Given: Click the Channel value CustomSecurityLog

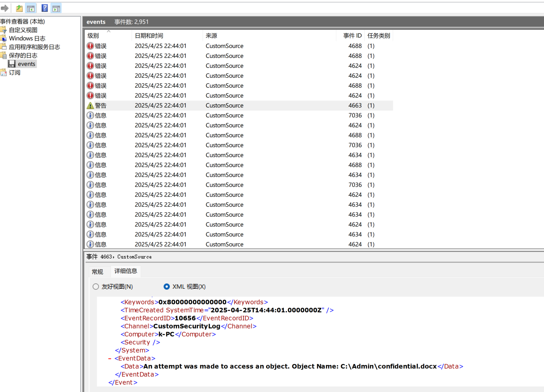Looking at the screenshot, I should point(187,326).
